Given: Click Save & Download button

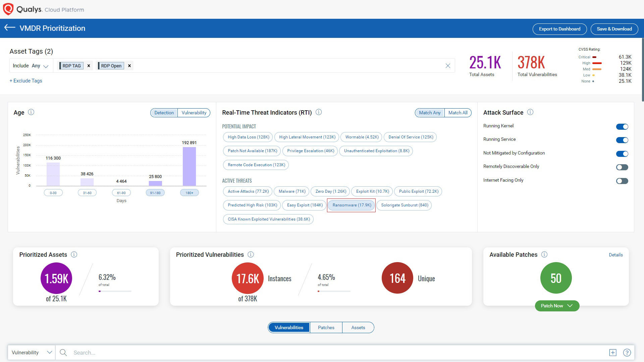Looking at the screenshot, I should pyautogui.click(x=614, y=29).
